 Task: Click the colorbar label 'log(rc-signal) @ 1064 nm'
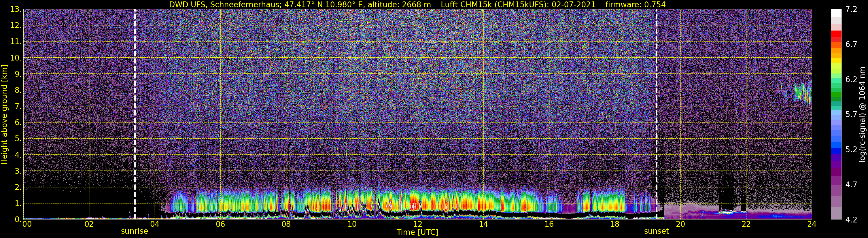pos(862,115)
